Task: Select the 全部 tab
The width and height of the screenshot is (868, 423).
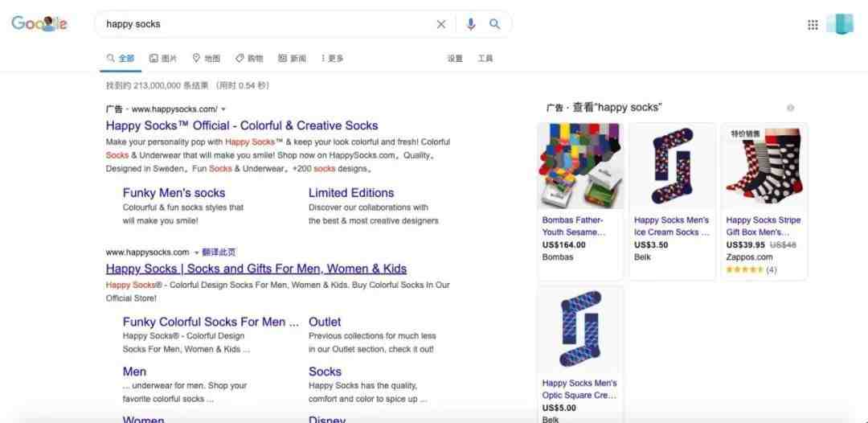Action: [x=121, y=58]
